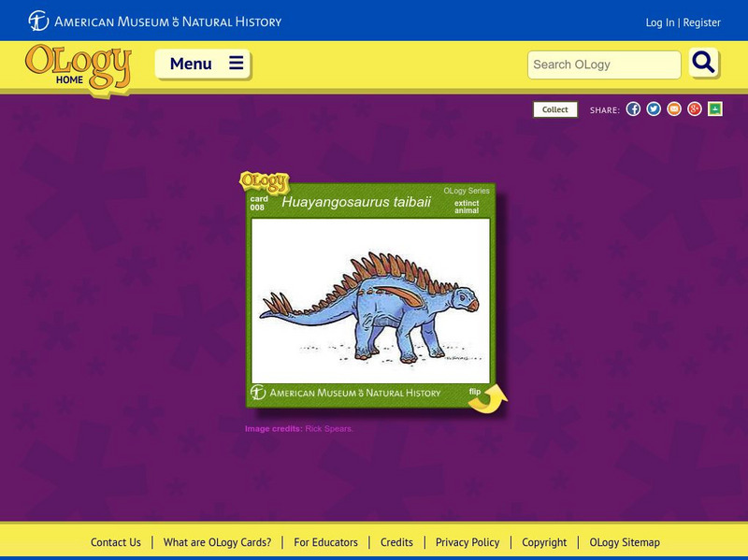
Task: Toggle Collect for this card
Action: (554, 108)
